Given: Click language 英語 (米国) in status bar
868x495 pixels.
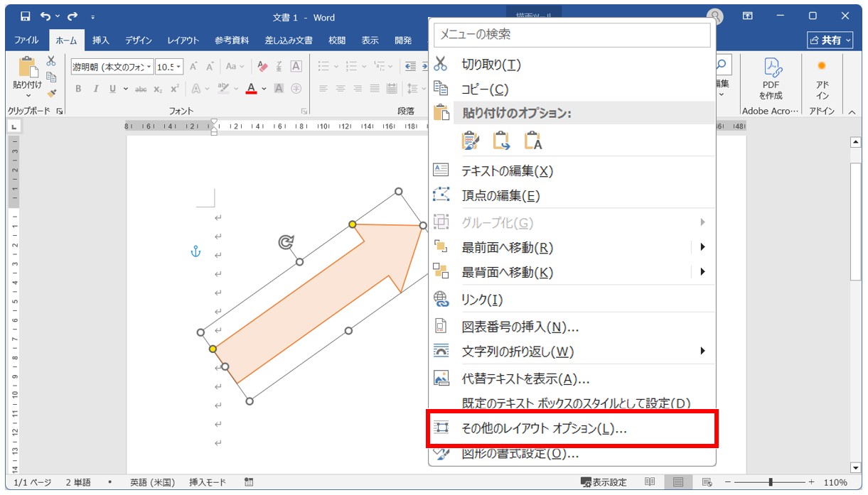Looking at the screenshot, I should coord(152,482).
